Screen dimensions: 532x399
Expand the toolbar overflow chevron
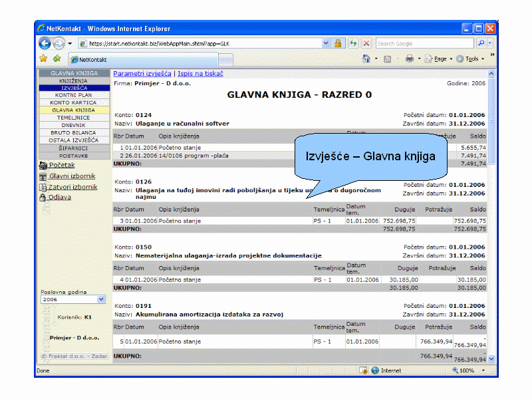click(492, 55)
